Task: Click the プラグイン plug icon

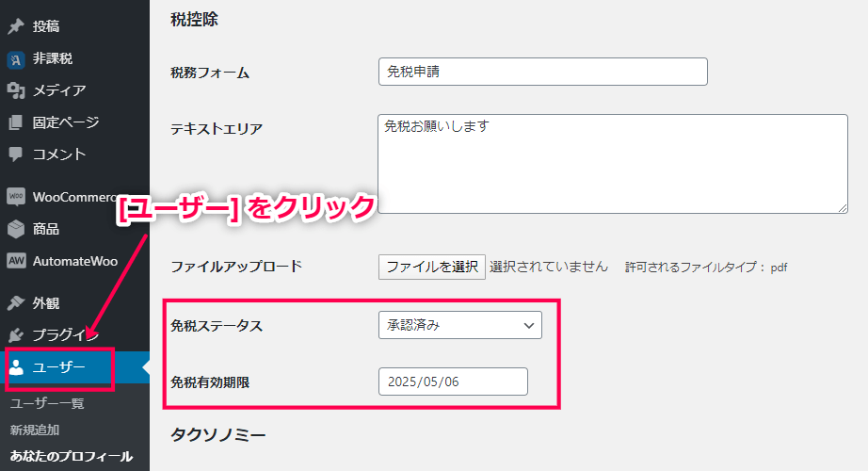Action: [16, 334]
